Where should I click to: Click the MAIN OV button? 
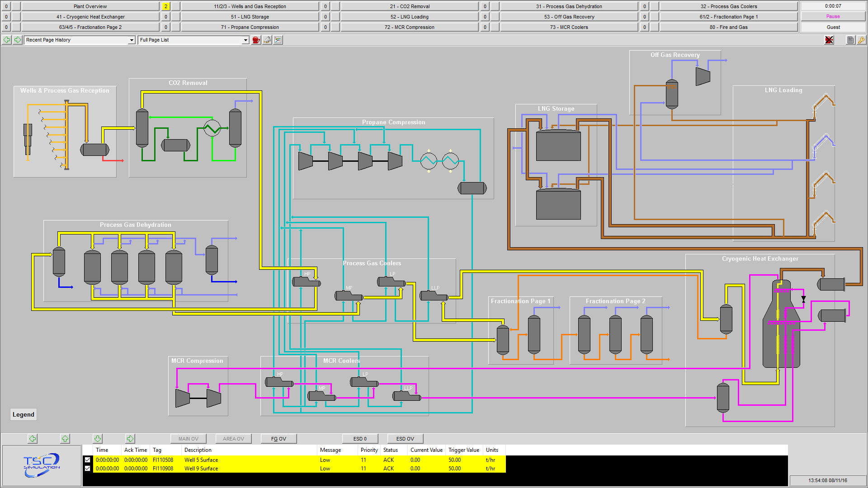188,439
